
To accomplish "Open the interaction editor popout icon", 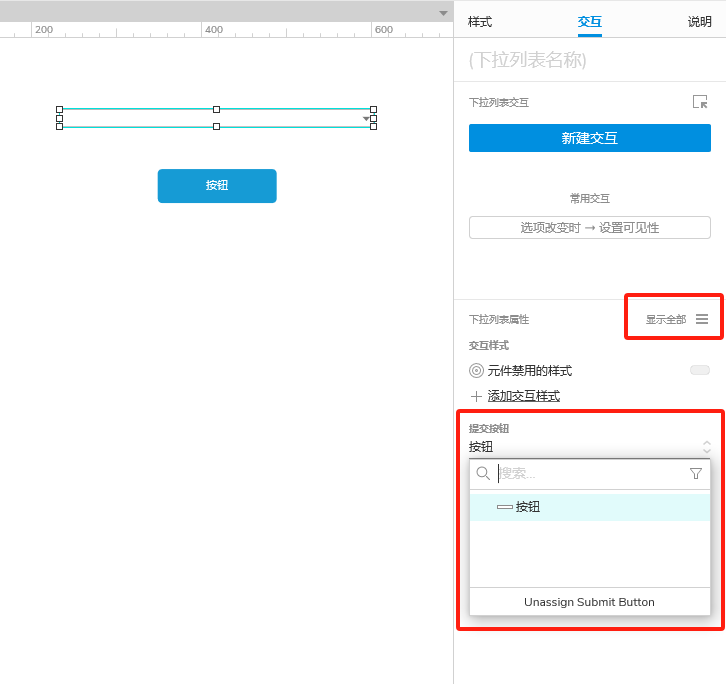I will point(700,101).
